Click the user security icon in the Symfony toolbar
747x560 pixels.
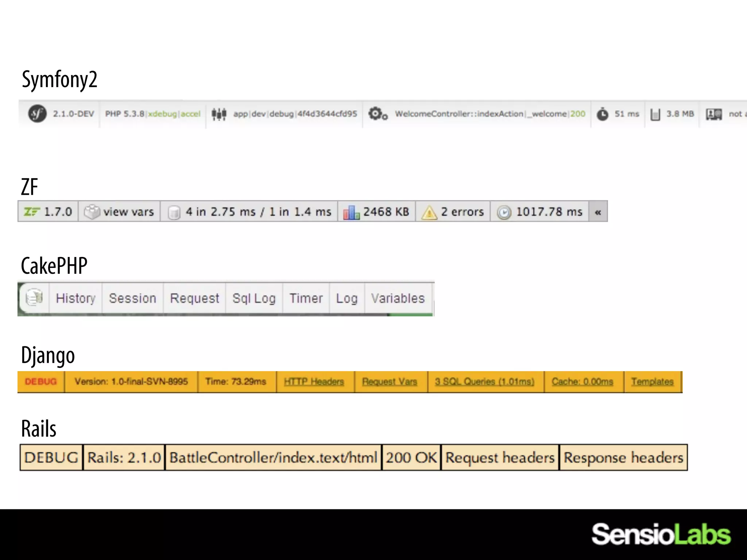[x=714, y=114]
